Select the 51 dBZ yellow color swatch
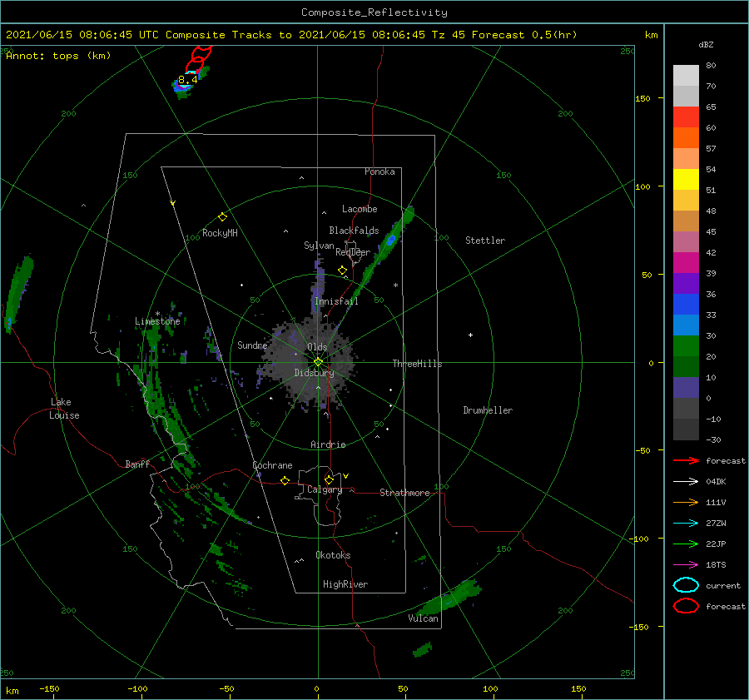Screen dimensions: 749x700 [686, 179]
